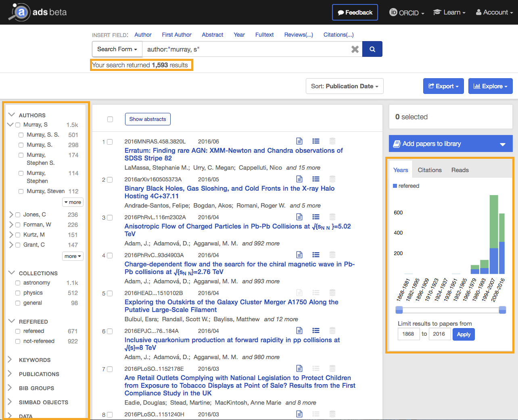Click the left handle of the year slider

coord(399,310)
